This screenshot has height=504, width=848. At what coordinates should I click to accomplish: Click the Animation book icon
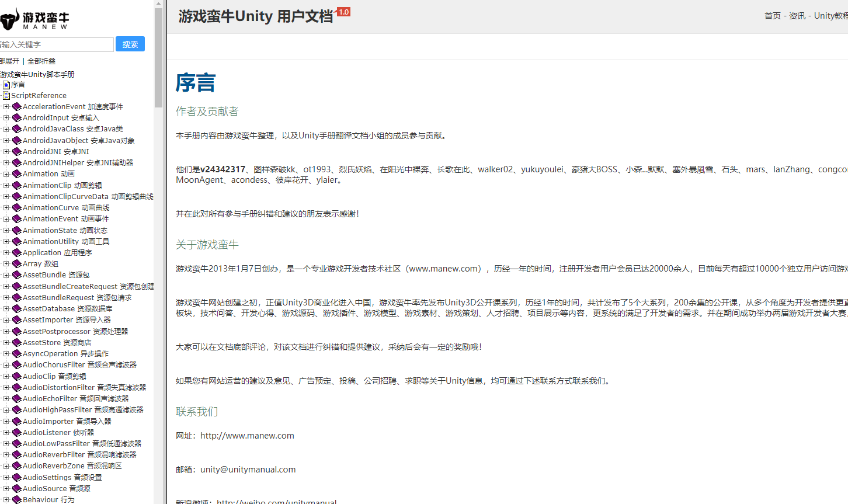click(x=17, y=174)
